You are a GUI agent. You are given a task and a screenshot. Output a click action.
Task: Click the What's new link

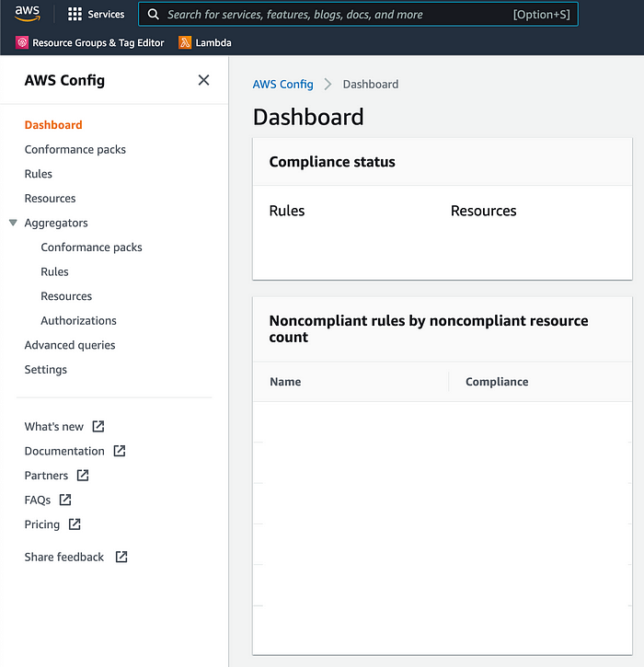tap(54, 427)
